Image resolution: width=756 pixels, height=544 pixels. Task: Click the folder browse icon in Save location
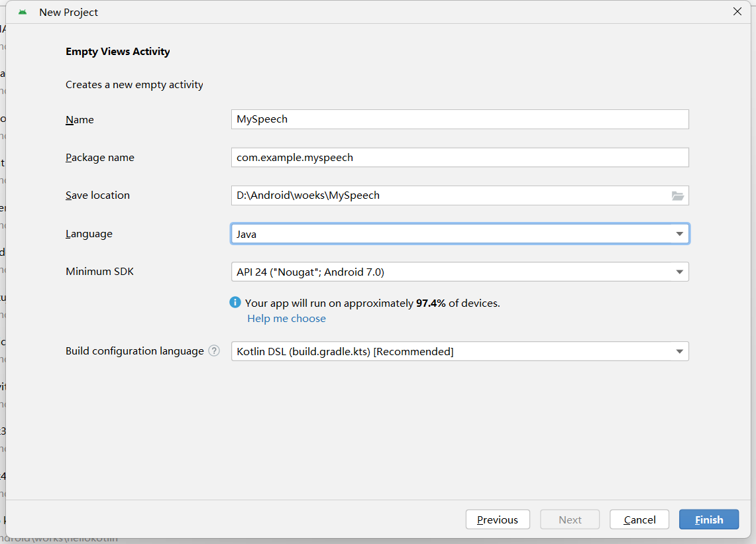[677, 195]
